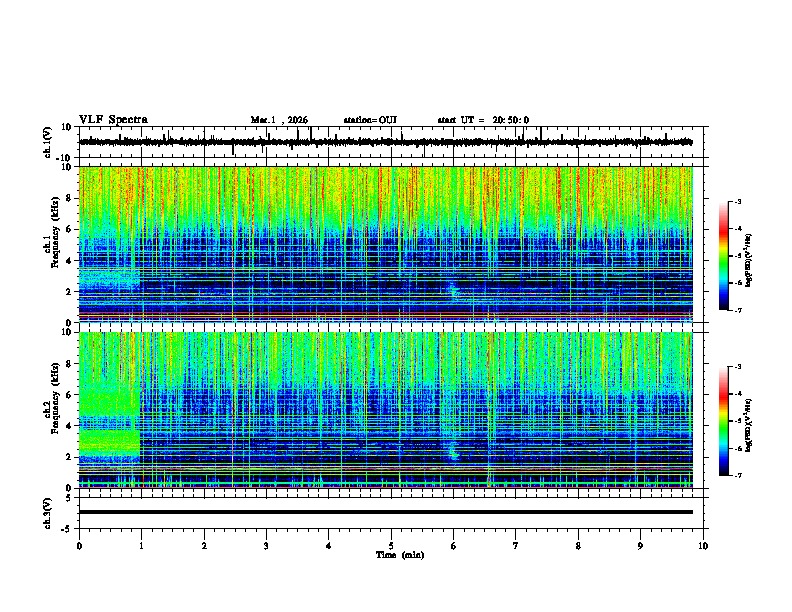Click the time axis tick label '9'
The width and height of the screenshot is (792, 612).
coord(640,546)
